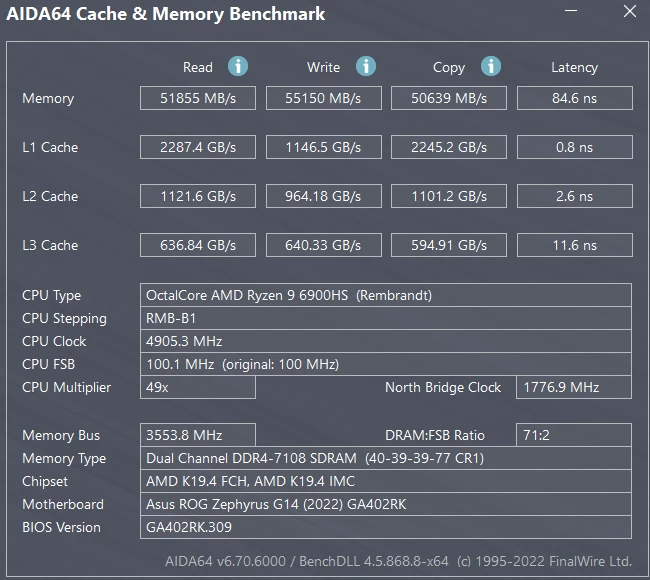The width and height of the screenshot is (650, 580).
Task: Click the Read info icon
Action: [238, 66]
